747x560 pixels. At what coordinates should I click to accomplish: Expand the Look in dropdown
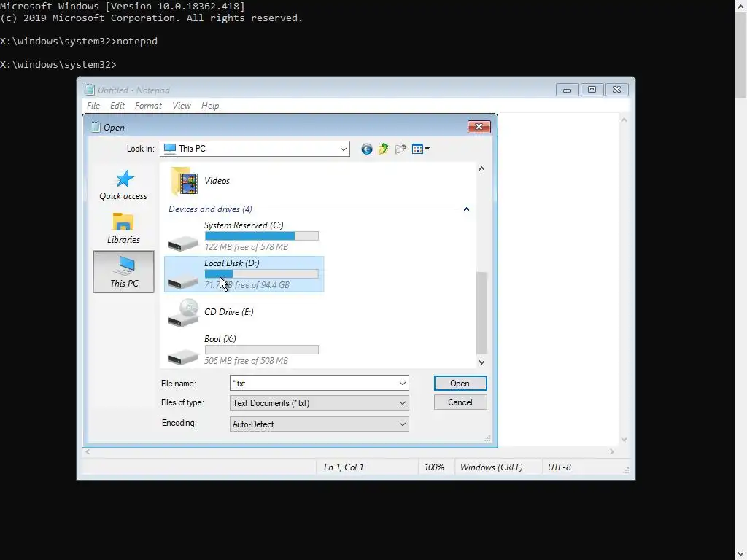click(343, 149)
